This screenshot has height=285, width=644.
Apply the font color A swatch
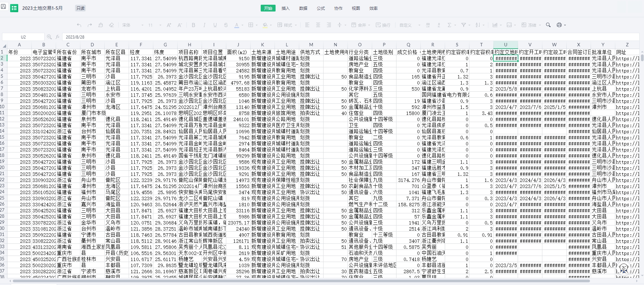click(x=237, y=25)
